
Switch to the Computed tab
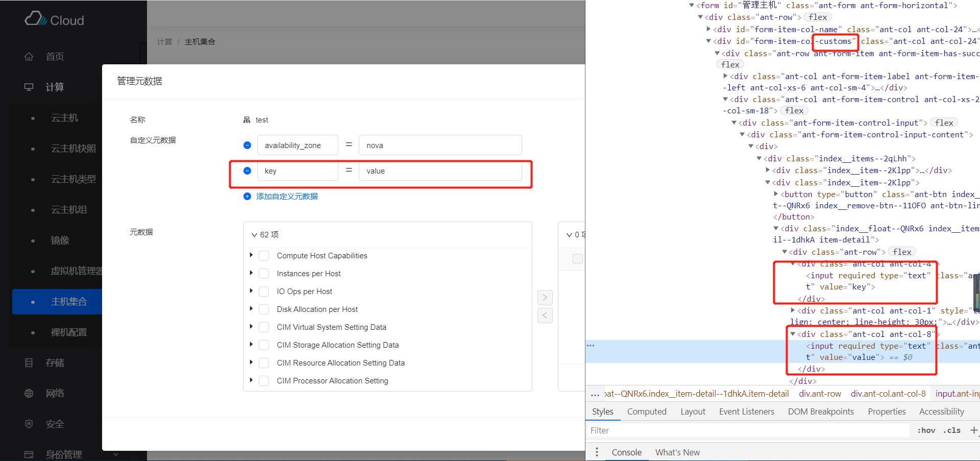tap(647, 411)
